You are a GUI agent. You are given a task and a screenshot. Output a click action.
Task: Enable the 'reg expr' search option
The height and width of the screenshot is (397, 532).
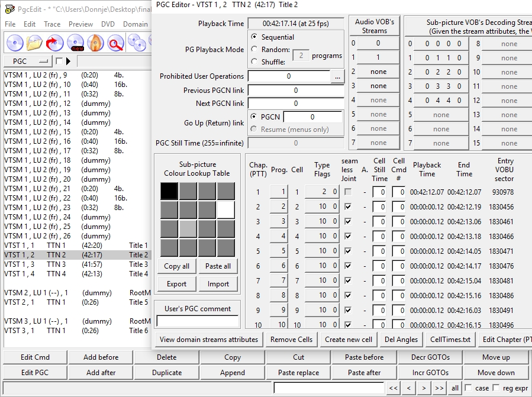496,388
